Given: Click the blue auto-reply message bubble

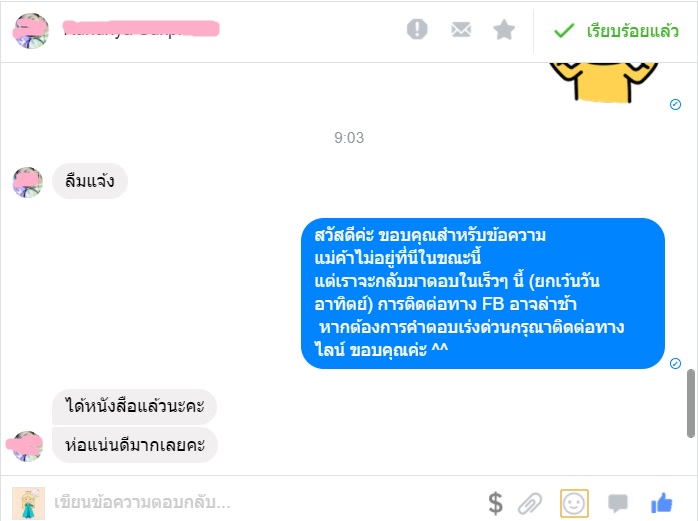Looking at the screenshot, I should 483,293.
